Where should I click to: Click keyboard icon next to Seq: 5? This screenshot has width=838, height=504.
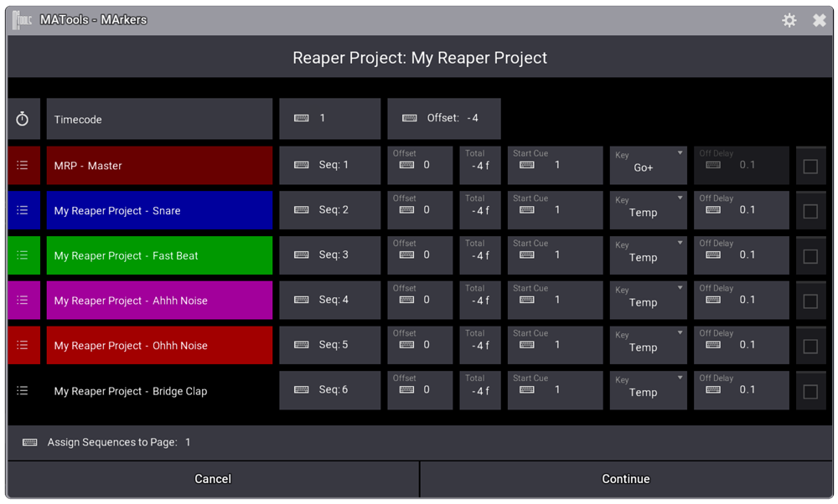pos(302,344)
